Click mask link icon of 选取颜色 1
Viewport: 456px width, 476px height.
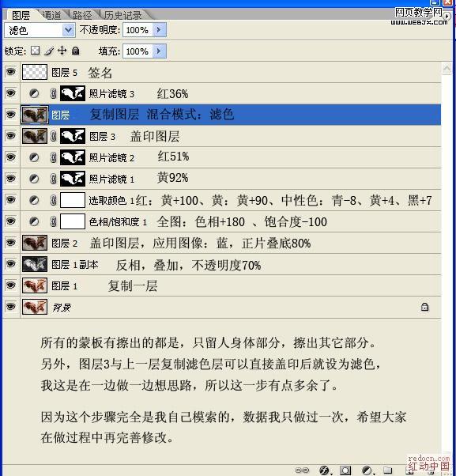[x=54, y=200]
